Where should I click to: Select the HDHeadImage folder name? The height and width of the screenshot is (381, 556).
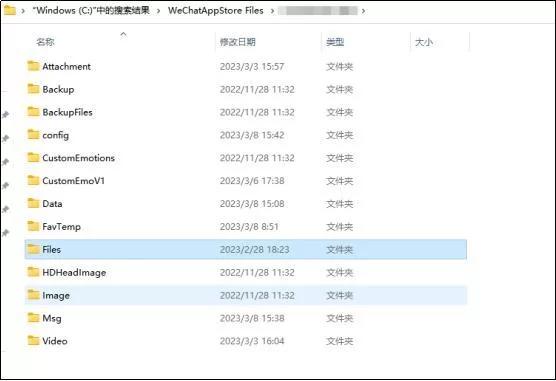pos(74,272)
